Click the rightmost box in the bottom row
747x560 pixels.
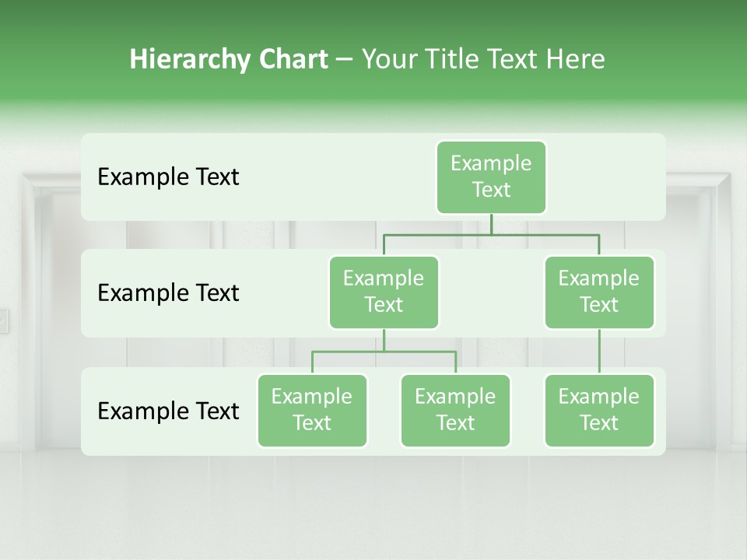(599, 410)
